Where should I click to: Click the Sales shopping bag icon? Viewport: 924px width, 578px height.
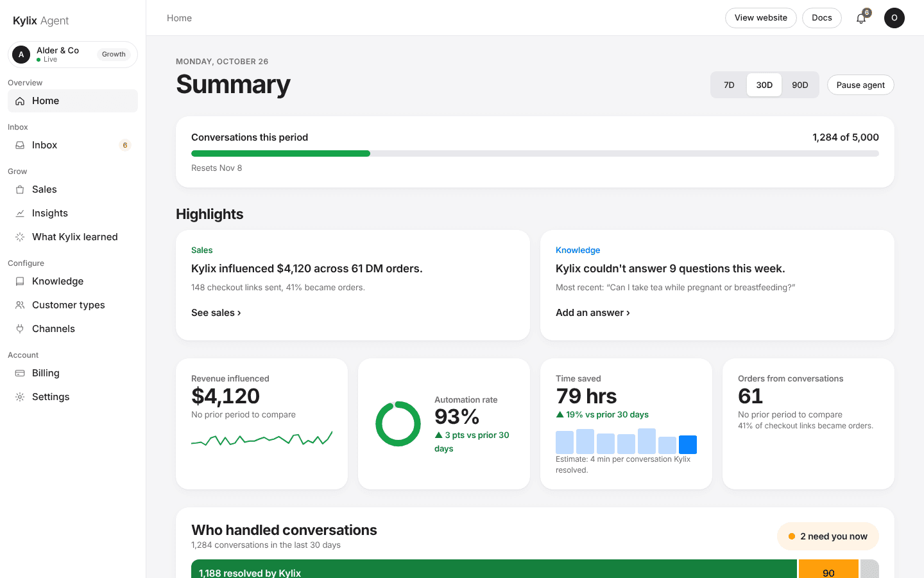[x=20, y=189]
